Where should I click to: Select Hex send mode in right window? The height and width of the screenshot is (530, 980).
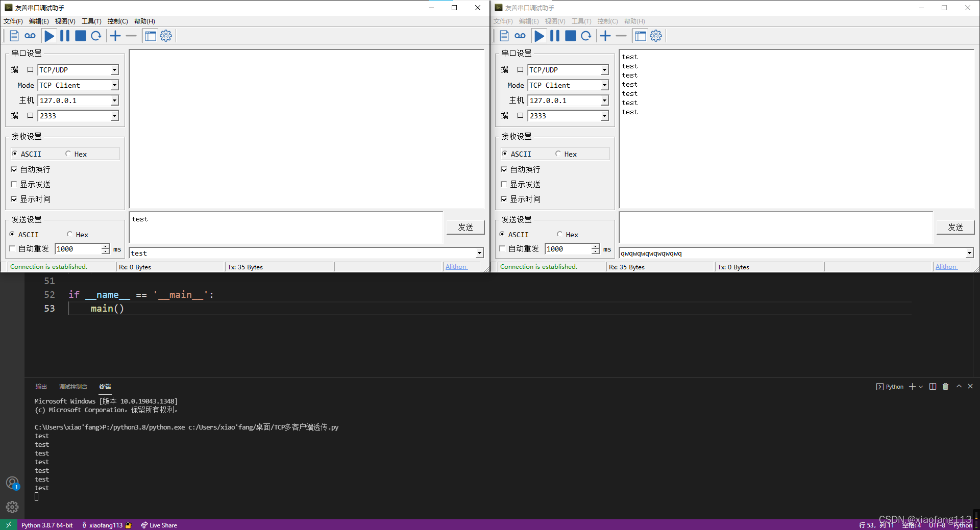coord(559,234)
